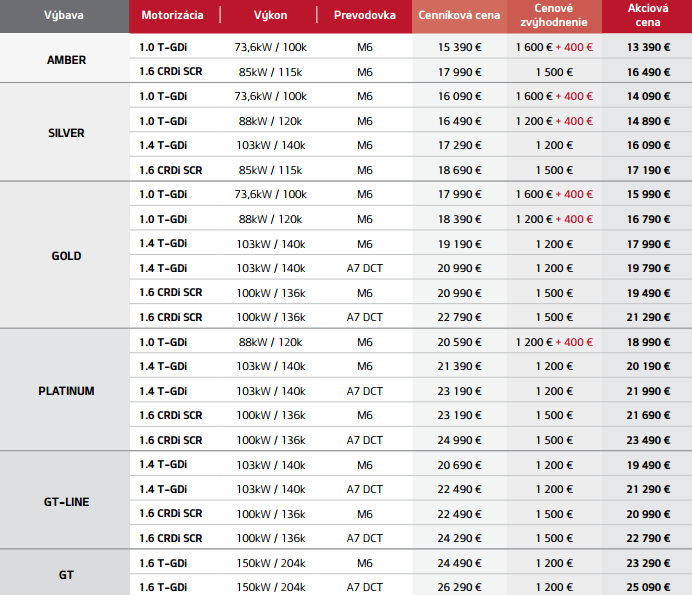The width and height of the screenshot is (692, 595).
Task: Click the Výbava column header
Action: 65,16
